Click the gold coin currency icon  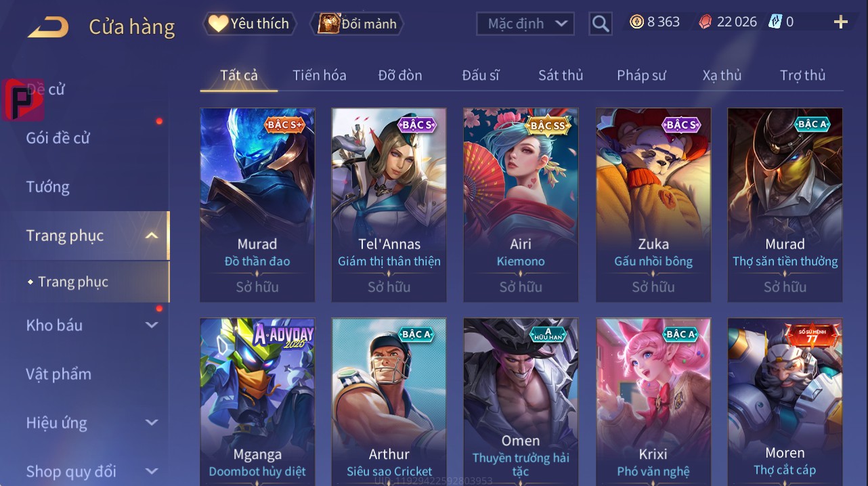(x=636, y=22)
